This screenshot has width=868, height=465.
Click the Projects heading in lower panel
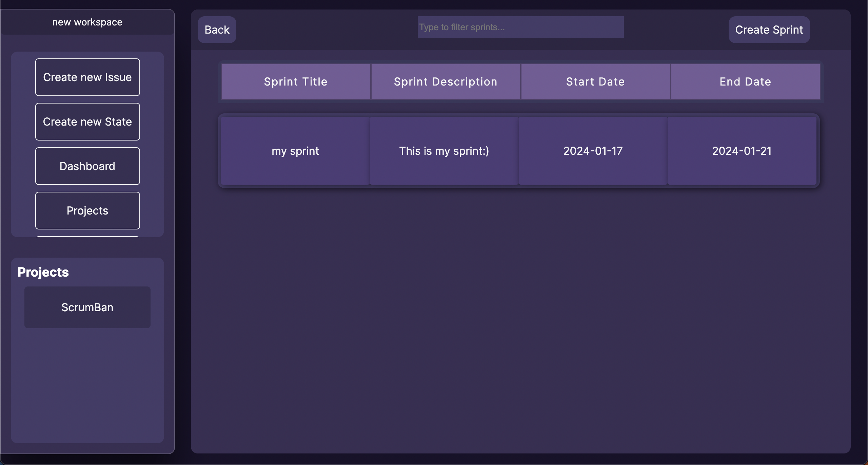tap(43, 272)
